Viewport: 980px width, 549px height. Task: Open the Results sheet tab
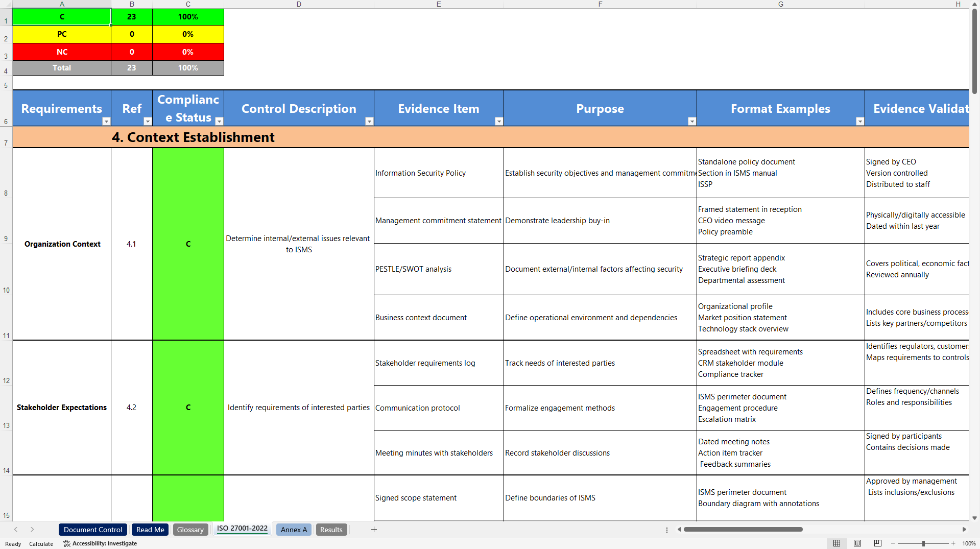click(x=331, y=530)
